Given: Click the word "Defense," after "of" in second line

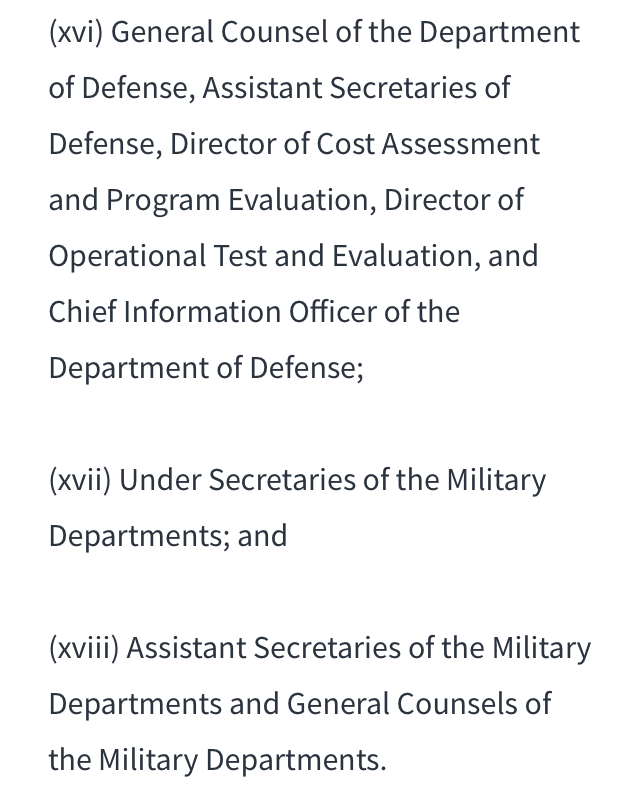Looking at the screenshot, I should click(x=139, y=89).
